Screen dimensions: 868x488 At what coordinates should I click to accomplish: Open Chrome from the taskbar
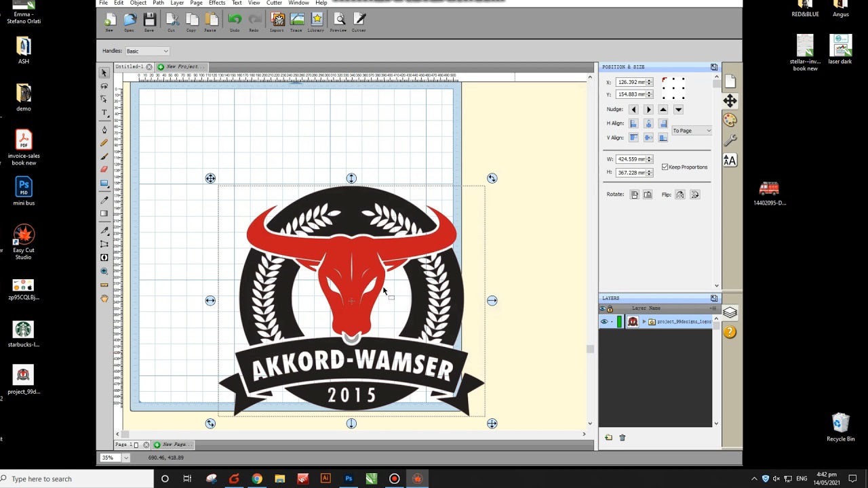(257, 479)
